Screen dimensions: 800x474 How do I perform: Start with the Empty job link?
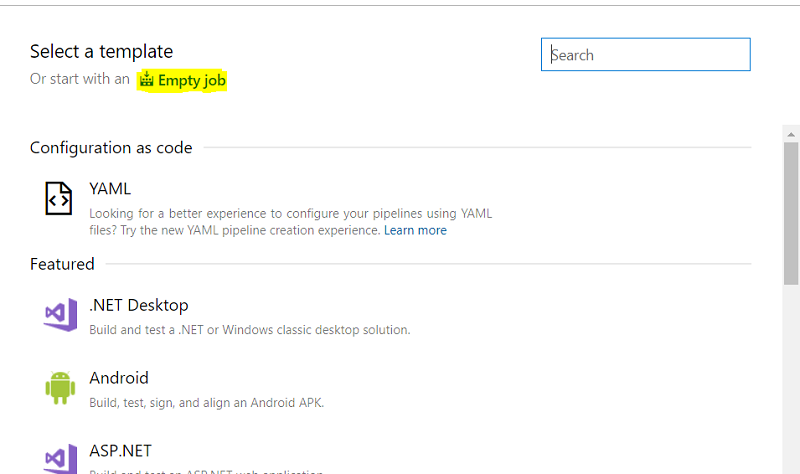192,80
